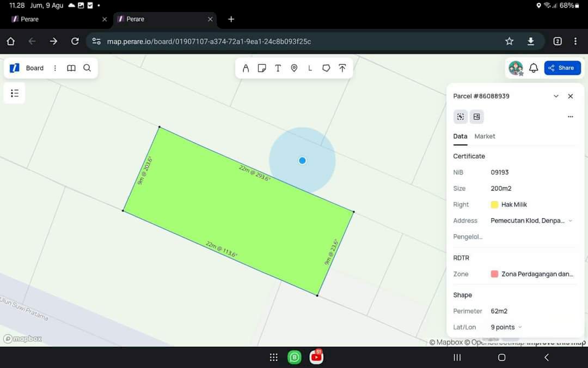Open the Board options three-dot menu
Viewport: 588px width, 368px height.
(x=55, y=68)
